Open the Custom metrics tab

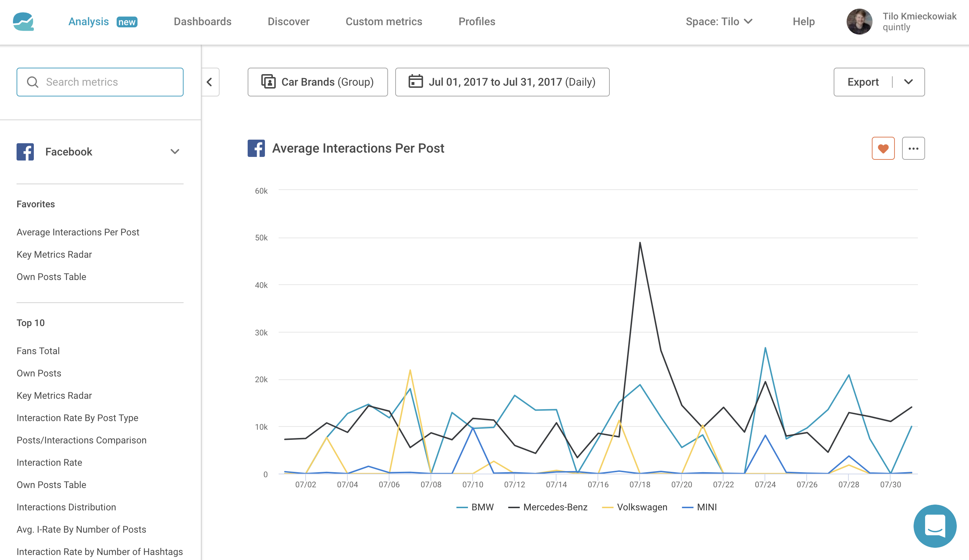tap(384, 22)
